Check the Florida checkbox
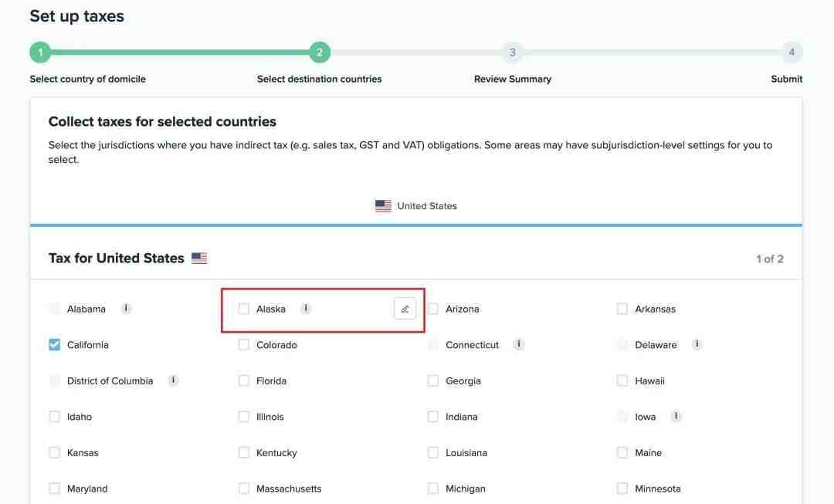 pos(243,381)
